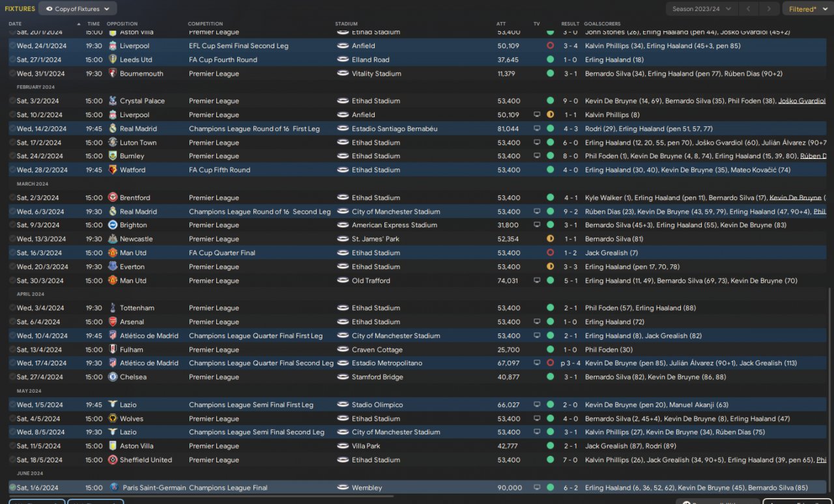
Task: Click orange draw indicator for Newcastle match
Action: (551, 239)
